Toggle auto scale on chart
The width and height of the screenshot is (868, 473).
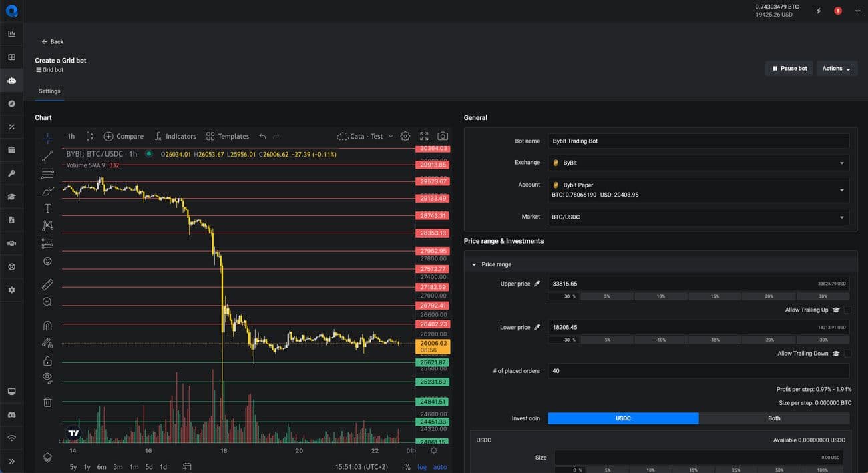440,467
